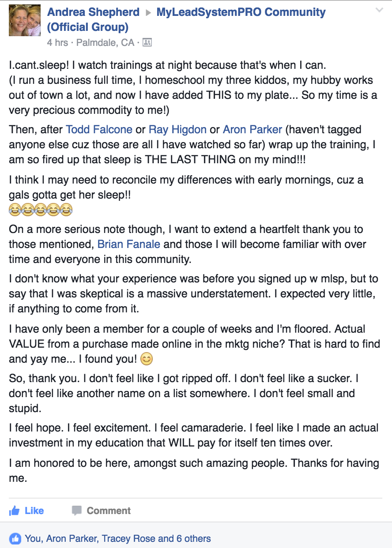Open the Palmdale, CA location link
This screenshot has width=392, height=548.
click(x=105, y=43)
